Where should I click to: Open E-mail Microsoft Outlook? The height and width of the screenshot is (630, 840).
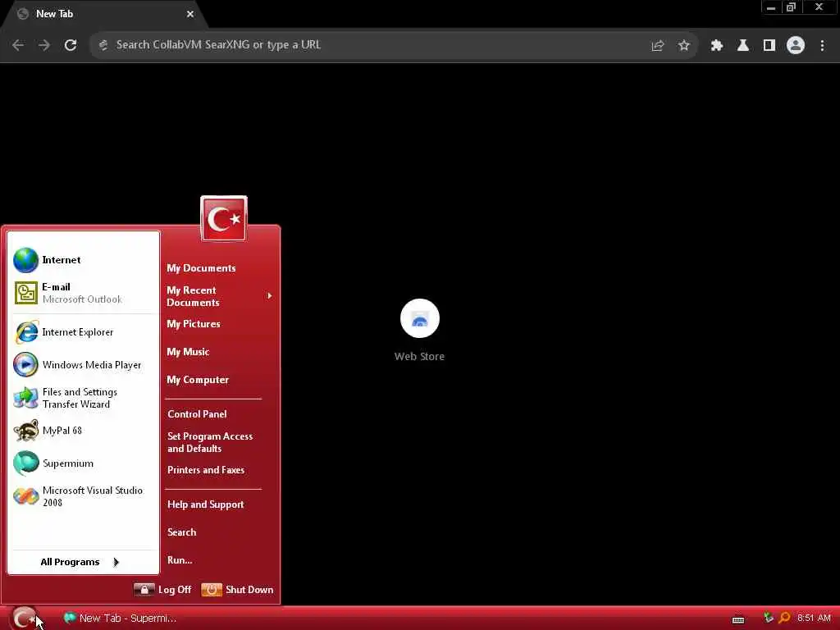(x=84, y=293)
